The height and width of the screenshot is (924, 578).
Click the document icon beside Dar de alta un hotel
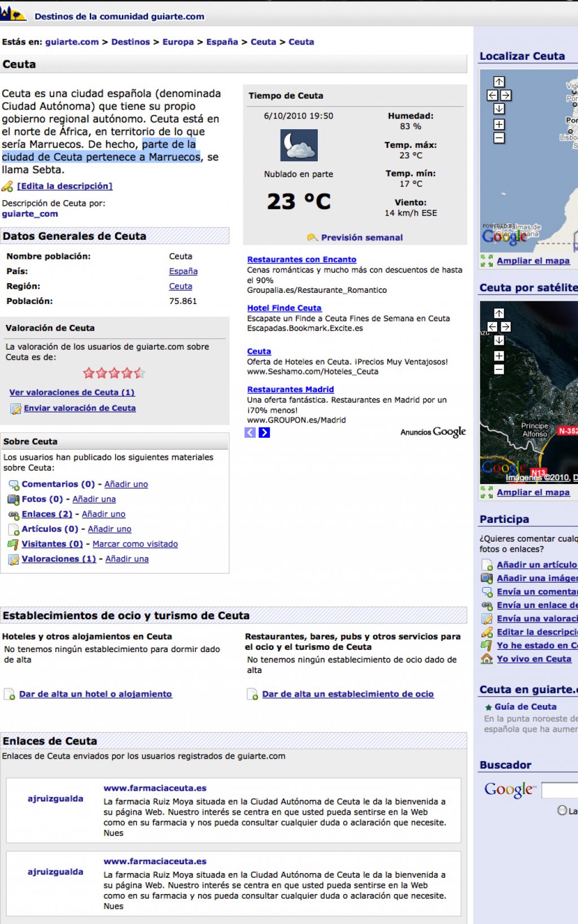point(10,694)
